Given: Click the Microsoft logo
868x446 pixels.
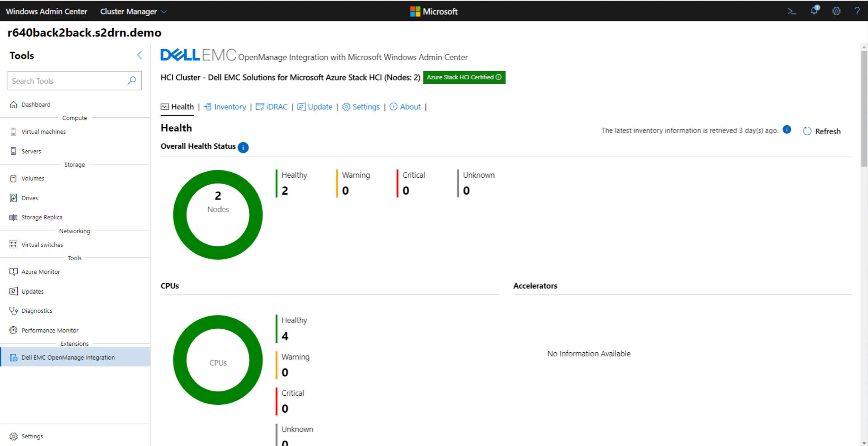Looking at the screenshot, I should point(434,11).
